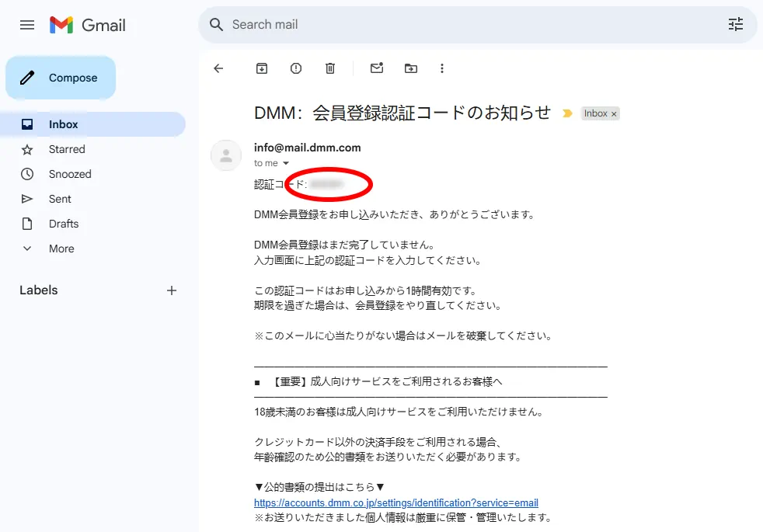763x532 pixels.
Task: Click the Gmail logo
Action: tap(88, 25)
